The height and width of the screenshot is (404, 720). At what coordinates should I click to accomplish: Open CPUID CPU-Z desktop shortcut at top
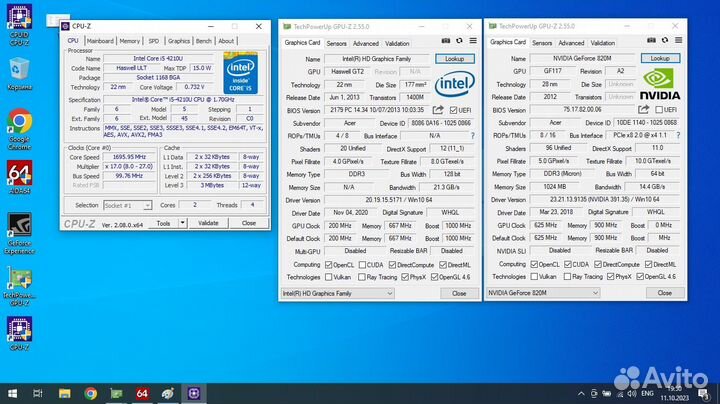click(19, 24)
